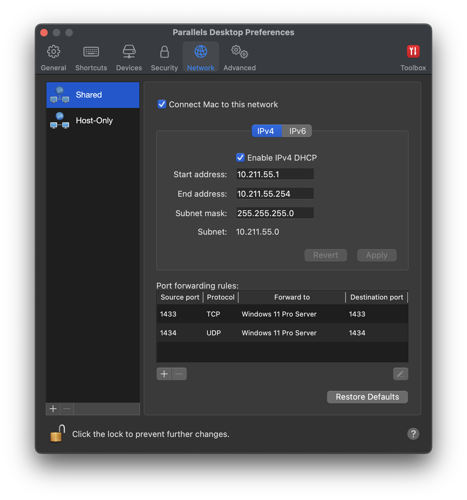The image size is (467, 500).
Task: Select the 1434 UDP forwarding rule
Action: 282,333
